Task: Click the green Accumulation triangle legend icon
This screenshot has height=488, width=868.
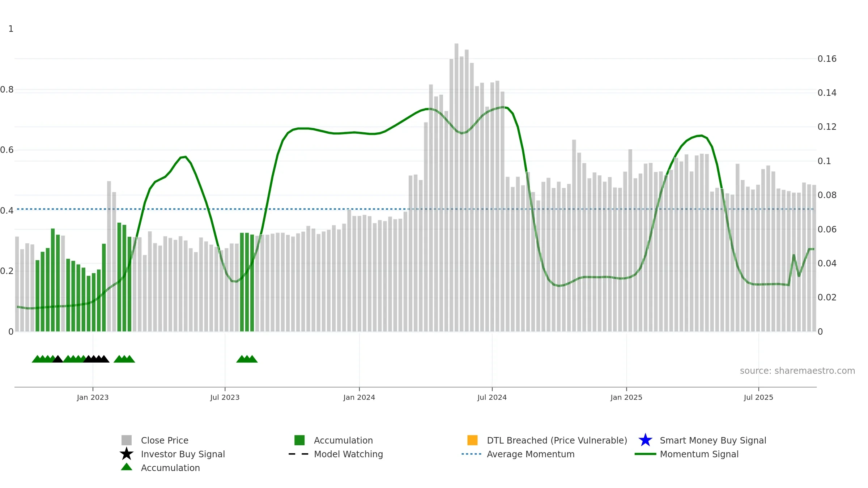Action: click(x=127, y=467)
